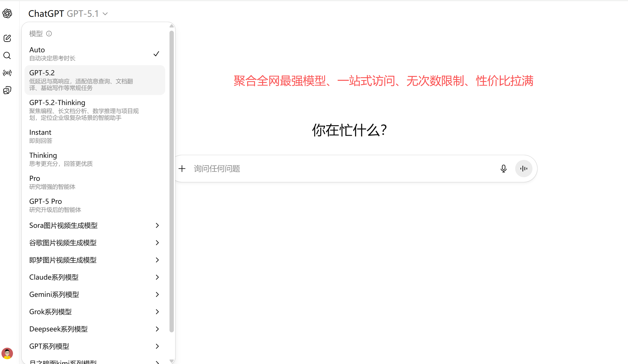Click the info icon next to 模型
The height and width of the screenshot is (364, 628).
(49, 34)
